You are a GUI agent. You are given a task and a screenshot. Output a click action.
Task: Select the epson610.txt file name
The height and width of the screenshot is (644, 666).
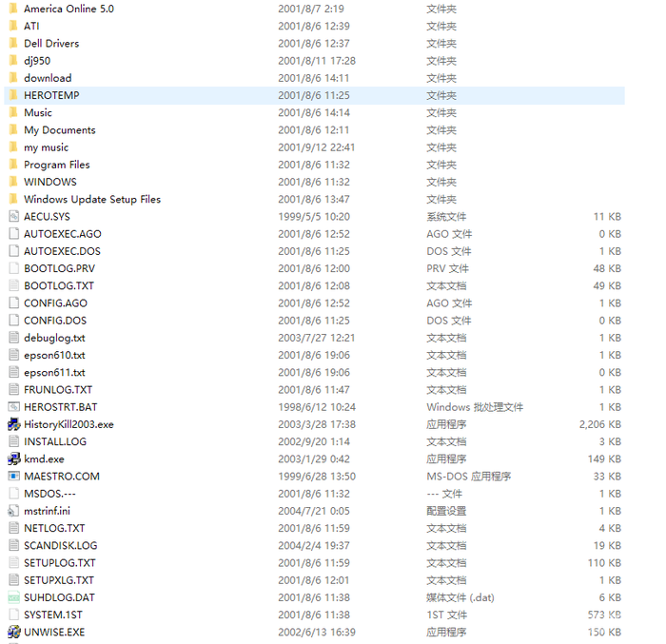pos(54,355)
